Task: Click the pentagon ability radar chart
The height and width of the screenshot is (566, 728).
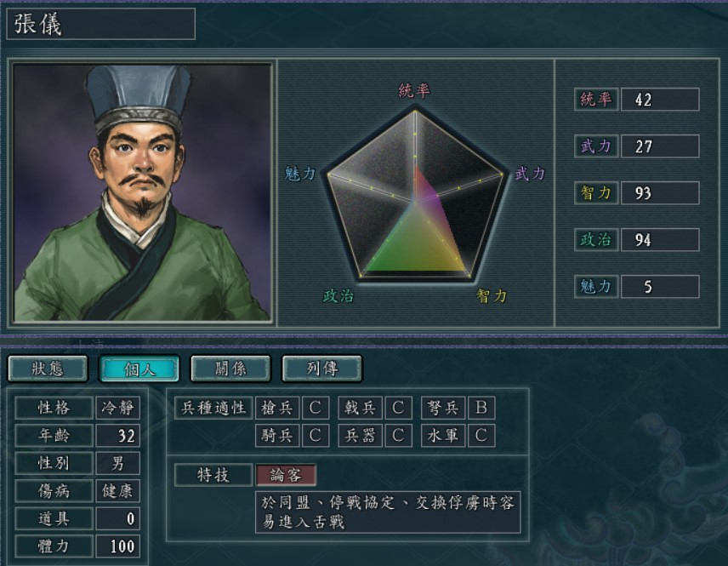Action: 415,195
